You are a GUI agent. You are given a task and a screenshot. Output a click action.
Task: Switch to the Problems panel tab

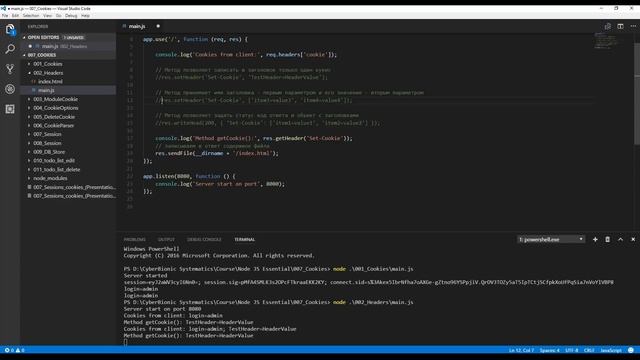click(135, 240)
